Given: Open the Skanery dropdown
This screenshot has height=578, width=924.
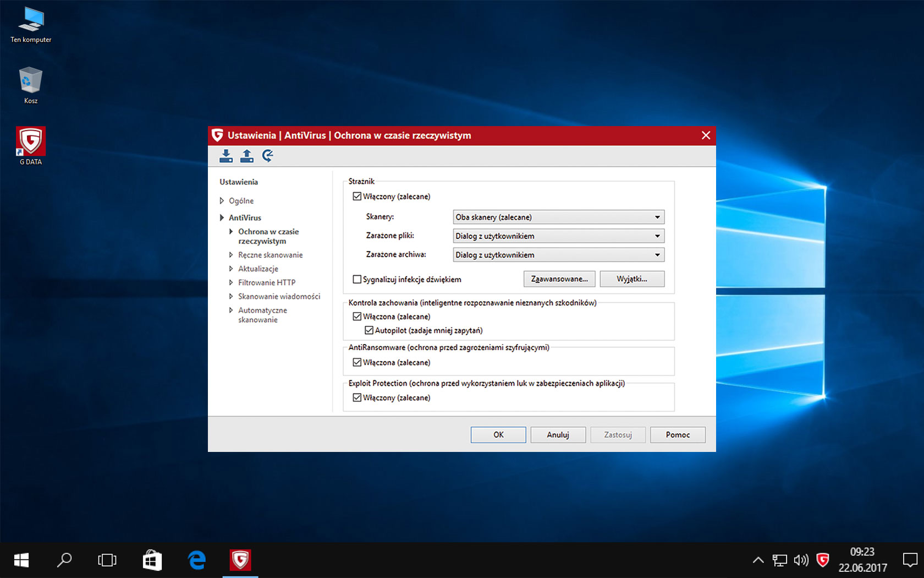Looking at the screenshot, I should tap(559, 217).
